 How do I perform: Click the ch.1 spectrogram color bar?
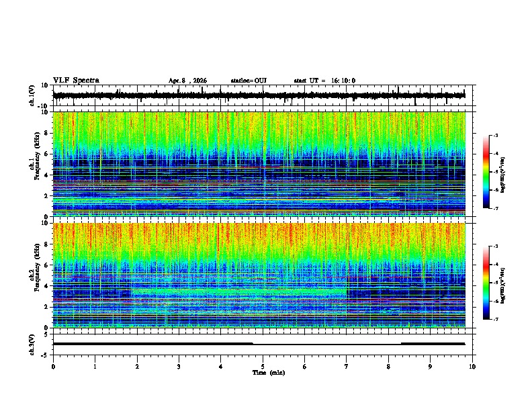(x=486, y=172)
